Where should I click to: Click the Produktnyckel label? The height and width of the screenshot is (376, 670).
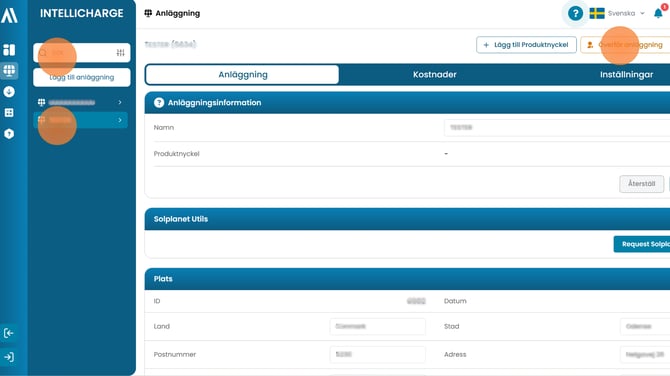click(176, 154)
